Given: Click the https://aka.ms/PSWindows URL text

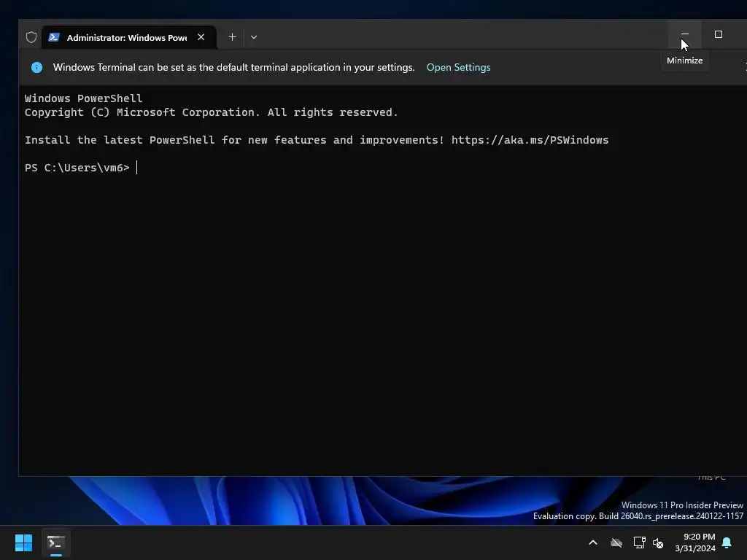Looking at the screenshot, I should [530, 140].
